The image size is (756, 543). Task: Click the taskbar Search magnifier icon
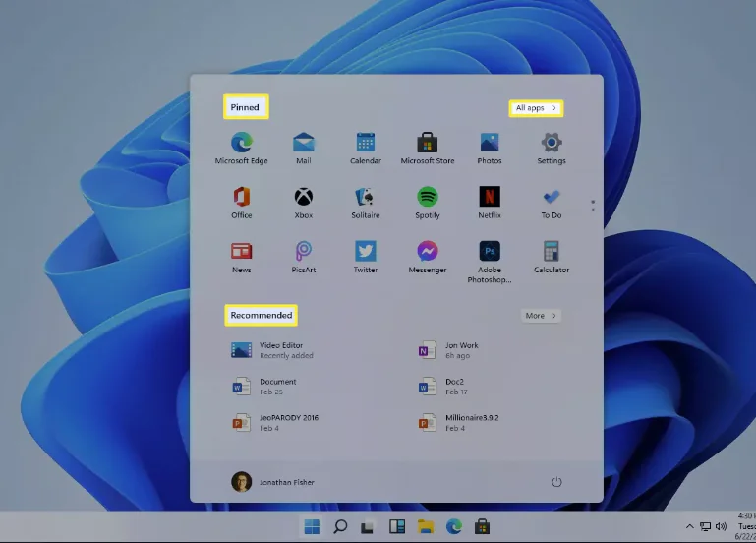tap(340, 526)
